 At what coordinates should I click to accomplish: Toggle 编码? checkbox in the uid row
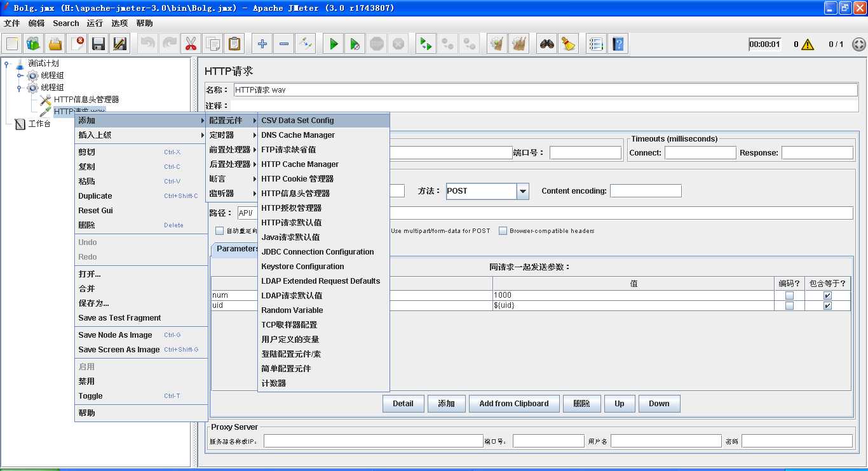tap(789, 305)
